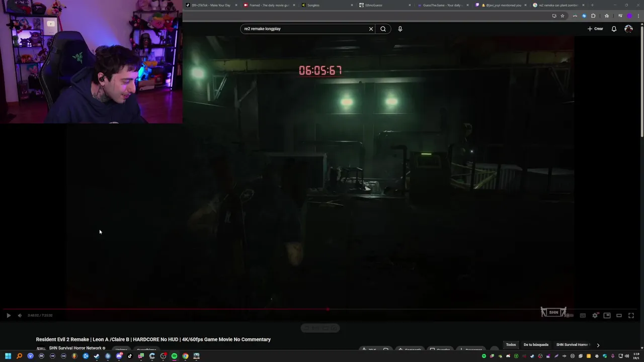Open Windows taskbar search
This screenshot has width=644, height=362.
pos(19,356)
